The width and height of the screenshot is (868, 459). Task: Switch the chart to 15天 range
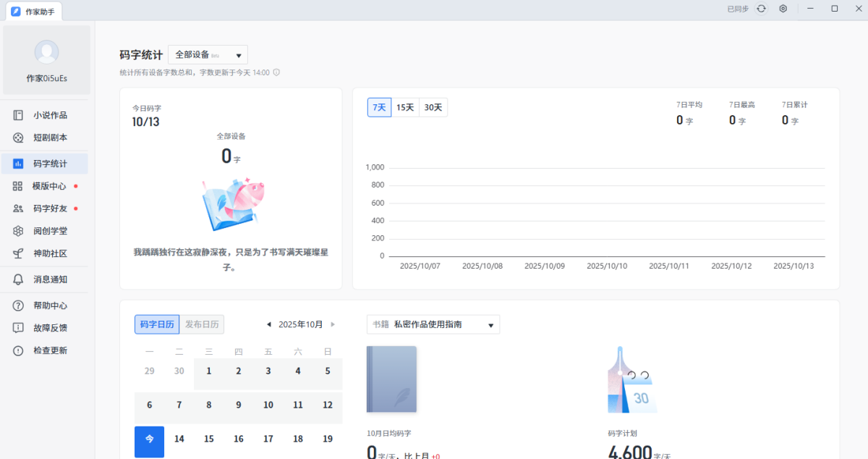tap(405, 107)
